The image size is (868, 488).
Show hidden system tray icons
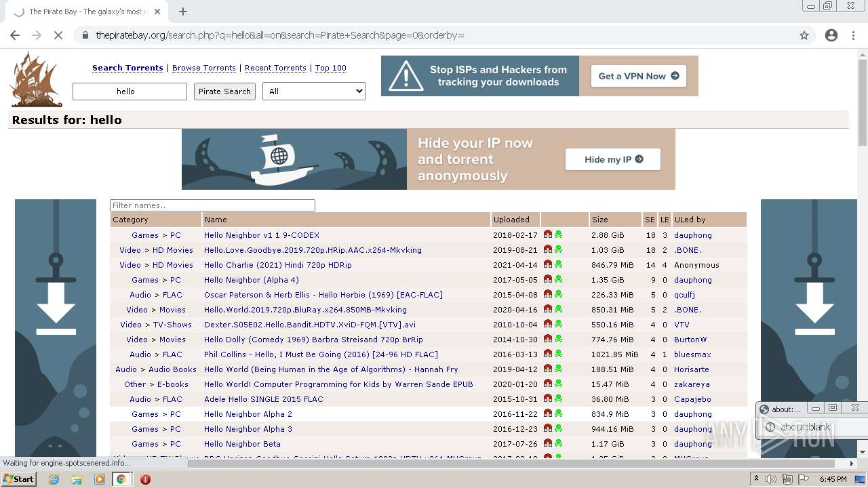(757, 479)
